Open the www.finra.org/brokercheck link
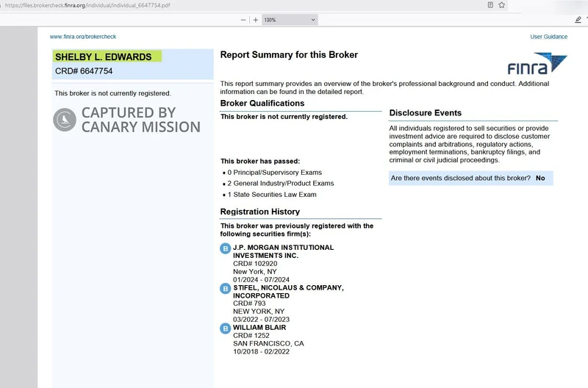 [83, 37]
